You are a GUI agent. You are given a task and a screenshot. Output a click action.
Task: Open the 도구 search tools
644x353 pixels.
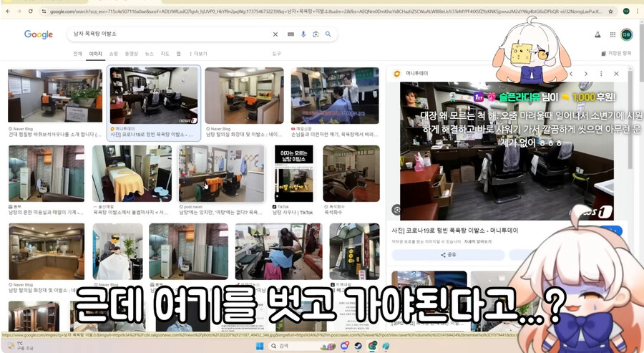(276, 54)
